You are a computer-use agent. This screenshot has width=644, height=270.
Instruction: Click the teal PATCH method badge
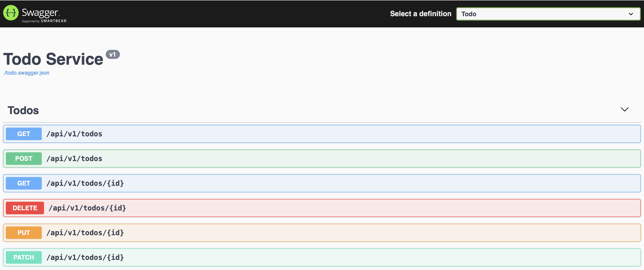(24, 257)
